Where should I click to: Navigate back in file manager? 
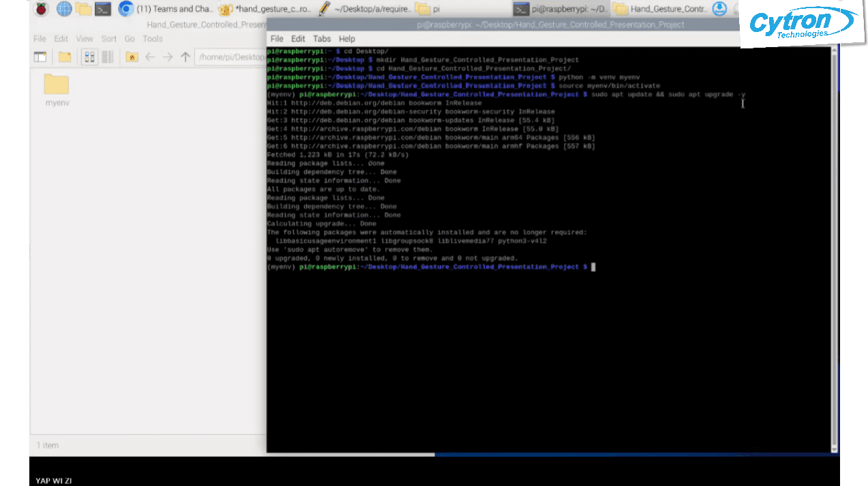(150, 57)
